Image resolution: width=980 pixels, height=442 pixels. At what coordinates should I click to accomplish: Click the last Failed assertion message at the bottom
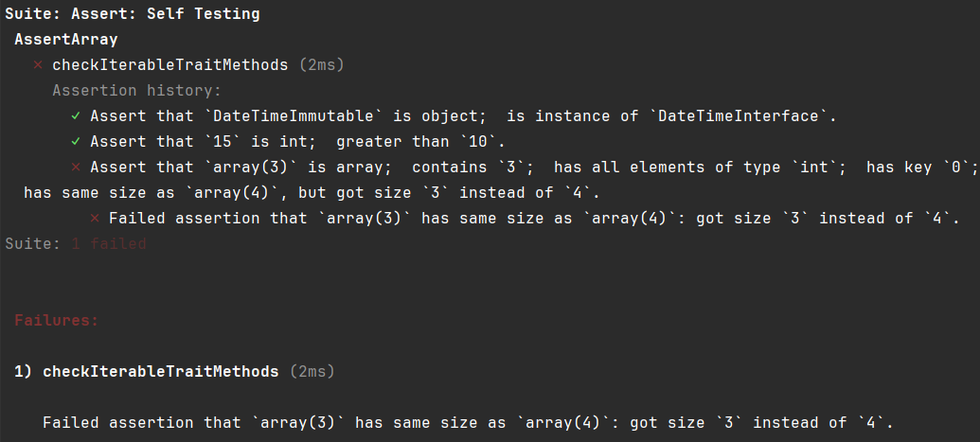click(x=469, y=423)
